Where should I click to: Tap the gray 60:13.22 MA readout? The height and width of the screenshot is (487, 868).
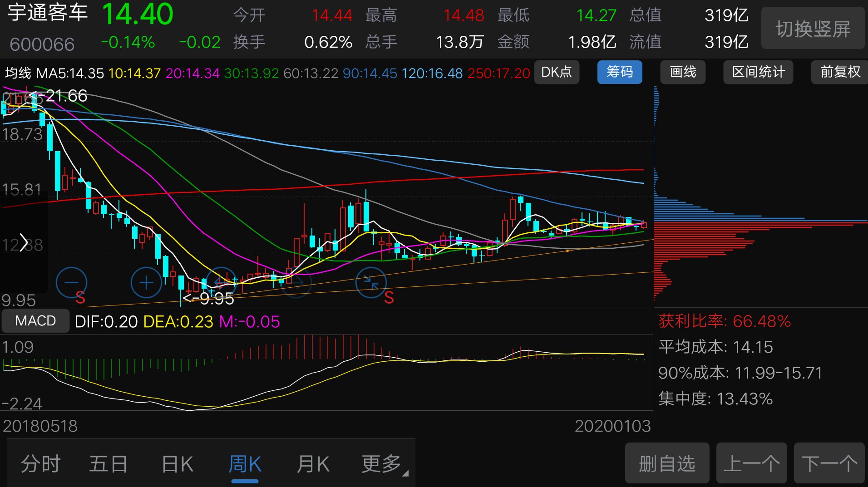311,73
